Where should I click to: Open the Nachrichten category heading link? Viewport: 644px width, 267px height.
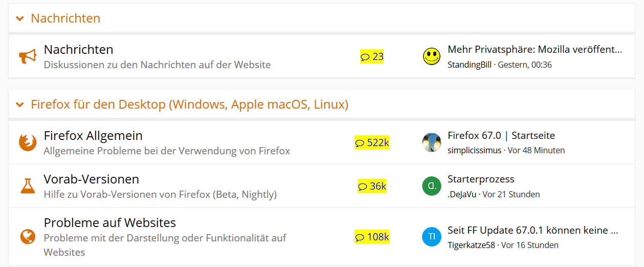point(65,18)
